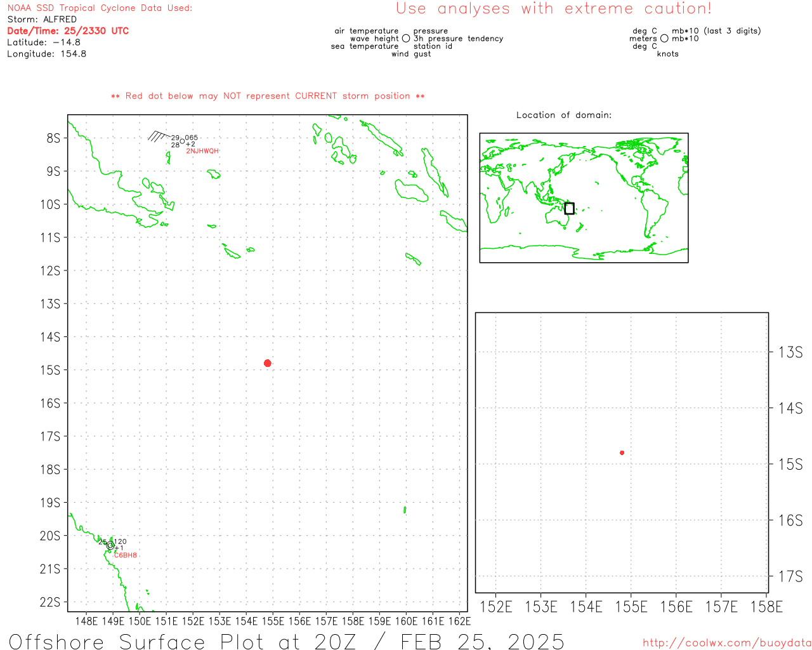Click the 'Latitude: -14.8' text
The image size is (812, 650).
tap(44, 43)
